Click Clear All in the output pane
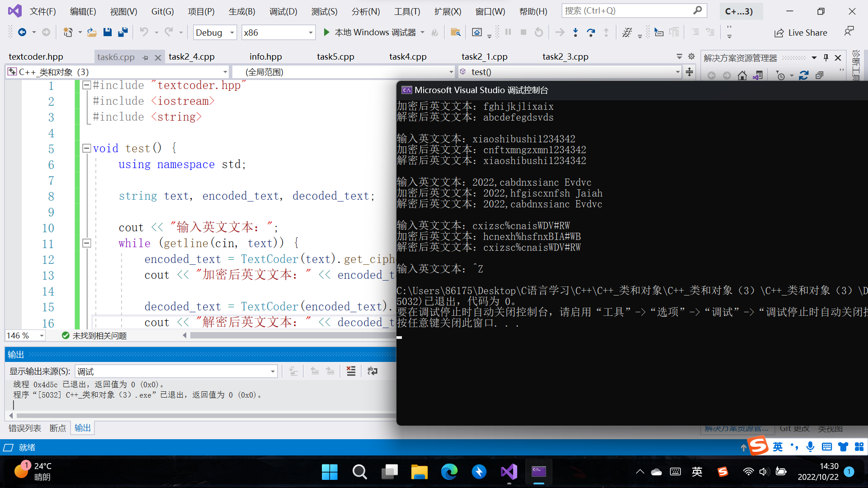This screenshot has width=868, height=488. click(351, 371)
